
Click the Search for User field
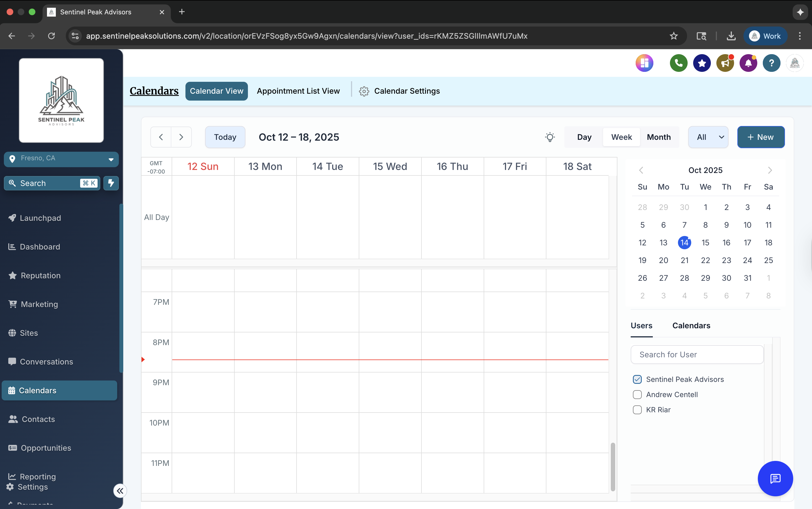pyautogui.click(x=697, y=354)
